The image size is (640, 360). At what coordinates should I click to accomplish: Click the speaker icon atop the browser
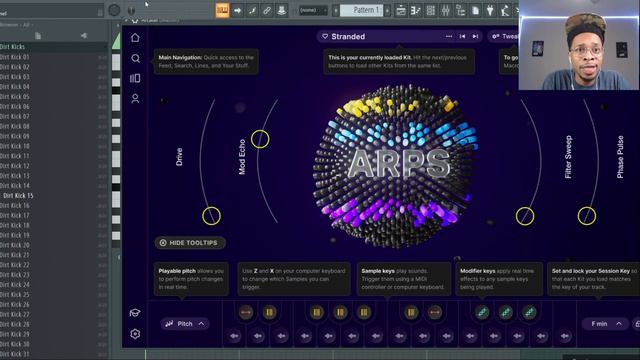point(84,36)
